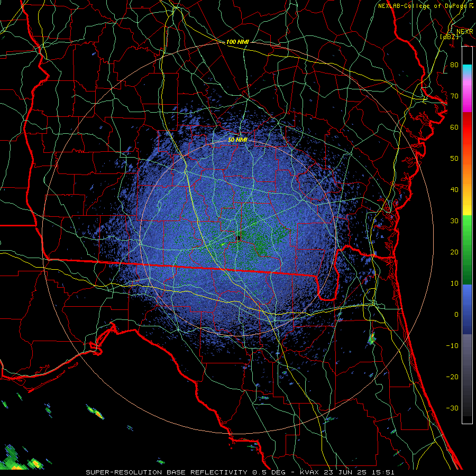Click the -10 value on the dBZ scale
476x476 pixels.
point(452,346)
